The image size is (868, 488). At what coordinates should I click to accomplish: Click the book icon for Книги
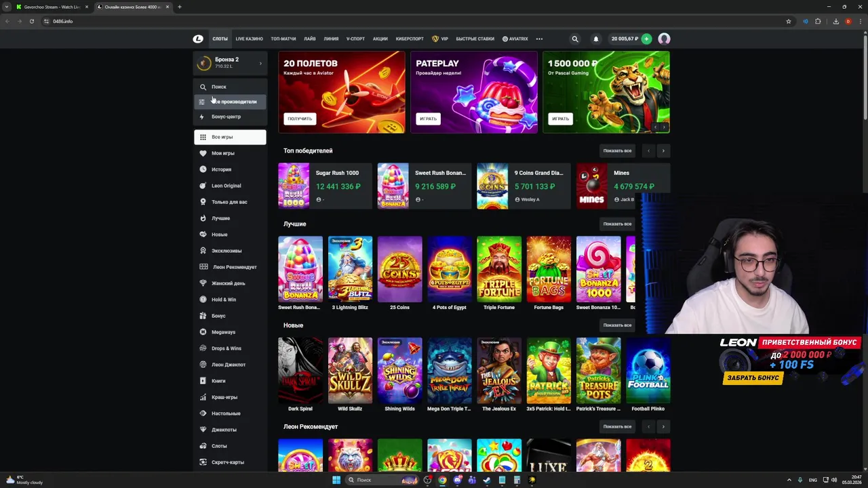coord(203,381)
